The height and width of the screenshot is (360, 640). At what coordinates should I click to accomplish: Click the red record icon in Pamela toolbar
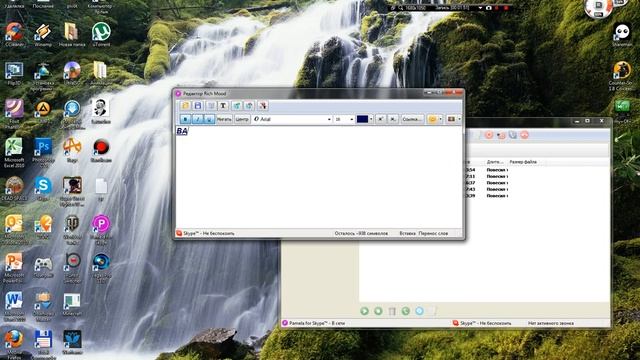(489, 135)
